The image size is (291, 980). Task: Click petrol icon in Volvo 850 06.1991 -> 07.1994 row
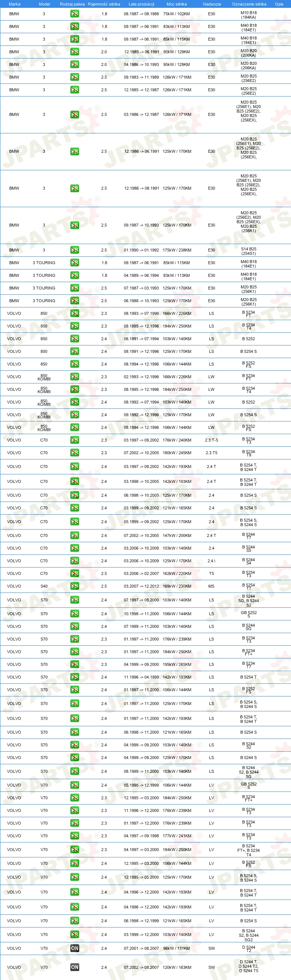[x=74, y=339]
